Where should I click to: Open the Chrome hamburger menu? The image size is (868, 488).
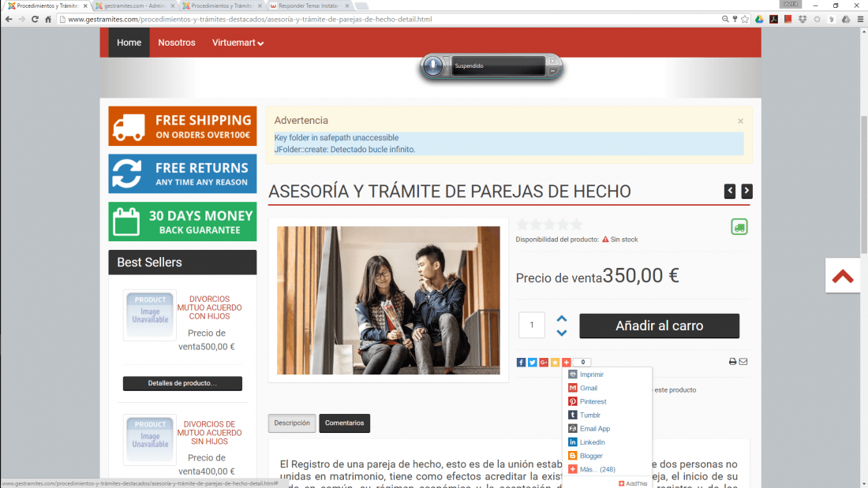click(860, 19)
